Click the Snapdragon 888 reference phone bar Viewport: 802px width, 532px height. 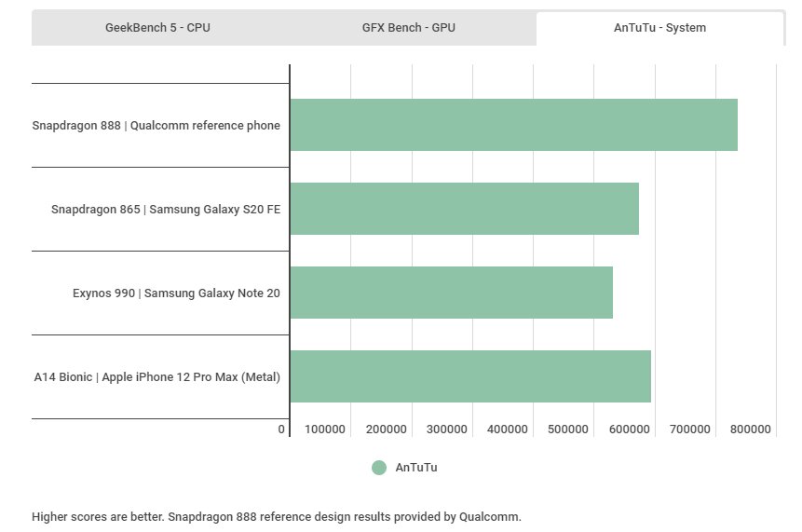[x=514, y=125]
